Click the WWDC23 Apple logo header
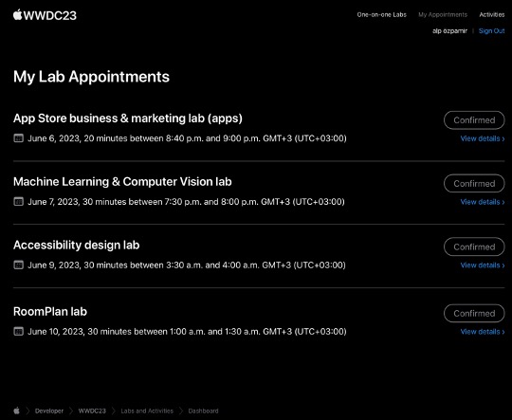The height and width of the screenshot is (420, 512). pos(45,15)
